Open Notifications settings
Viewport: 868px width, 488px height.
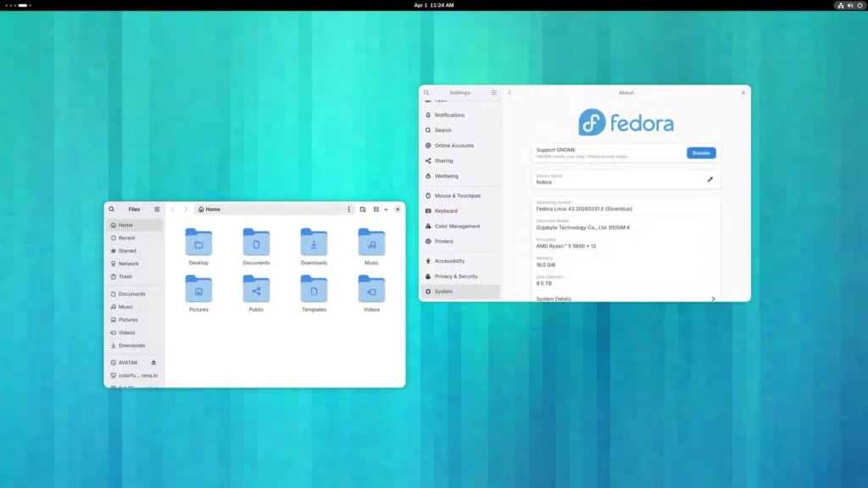pyautogui.click(x=460, y=115)
